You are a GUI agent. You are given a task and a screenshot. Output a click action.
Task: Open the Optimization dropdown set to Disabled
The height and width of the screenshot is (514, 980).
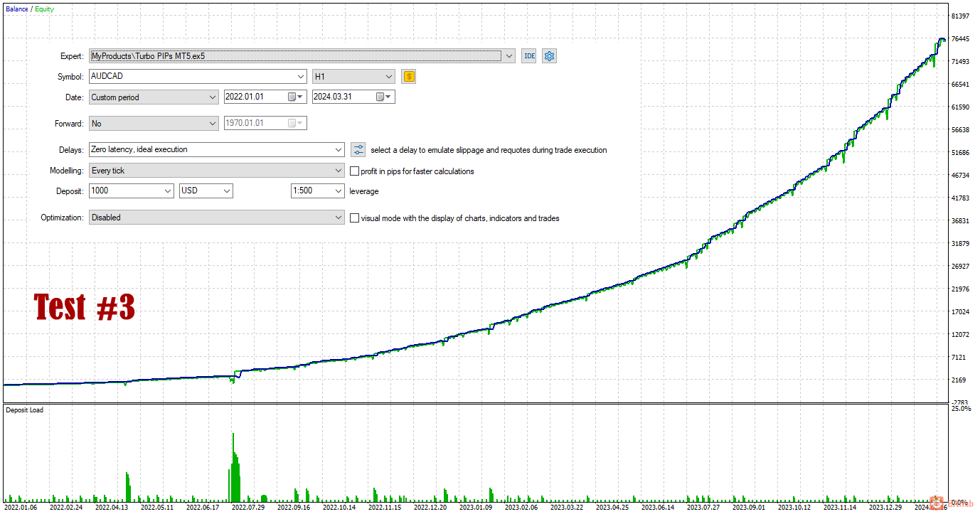tap(217, 218)
